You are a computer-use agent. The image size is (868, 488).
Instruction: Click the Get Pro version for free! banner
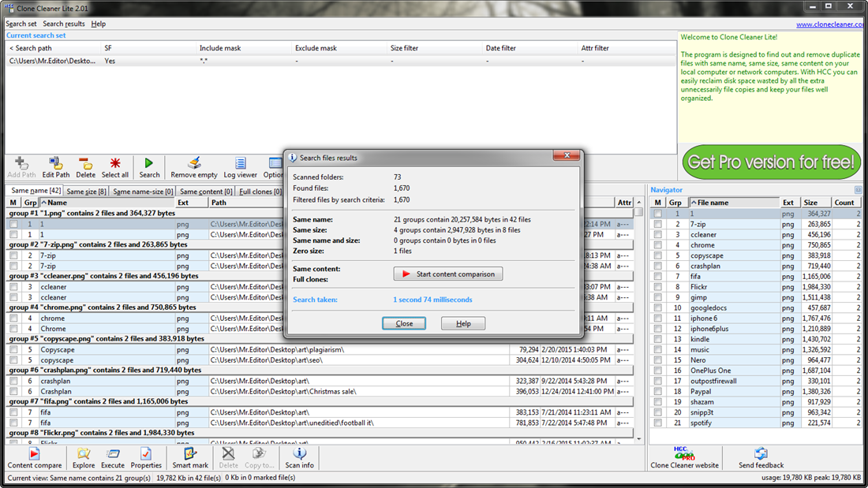click(771, 162)
